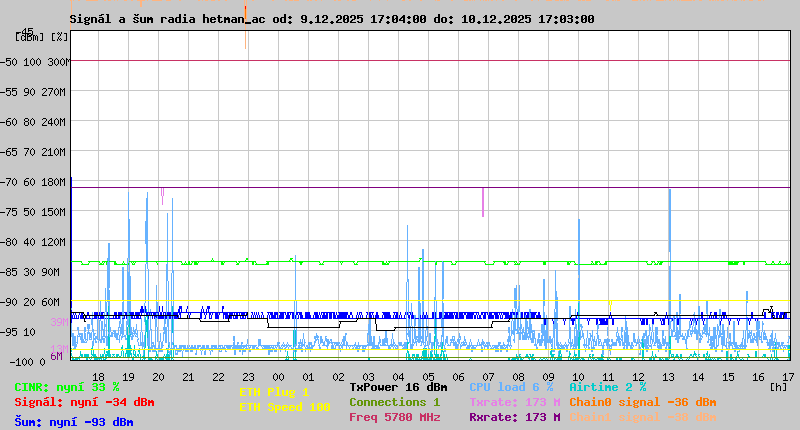The image size is (800, 430).
Task: Click the Connections 1 legend label
Action: (x=394, y=402)
